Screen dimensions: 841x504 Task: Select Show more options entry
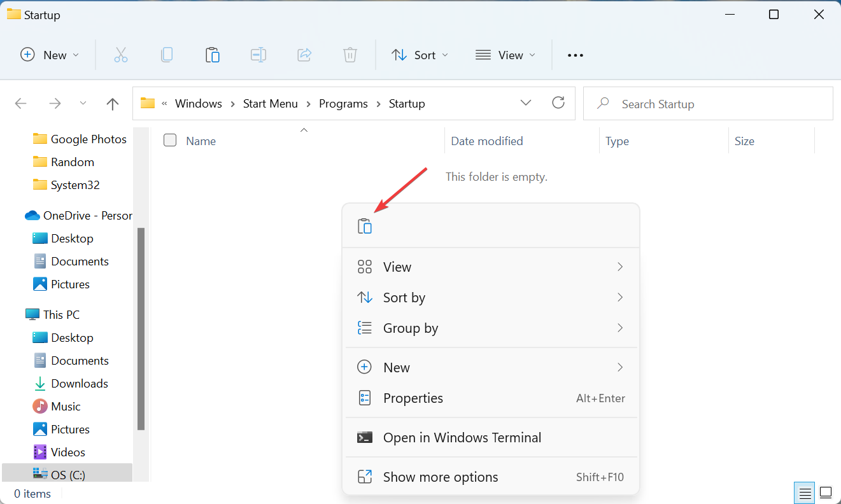point(491,477)
